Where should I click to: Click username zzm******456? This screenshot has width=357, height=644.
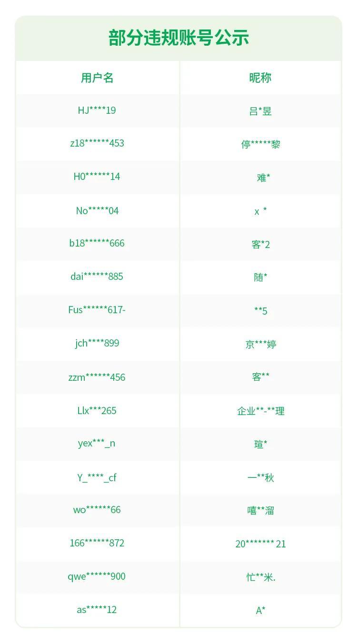coord(97,377)
